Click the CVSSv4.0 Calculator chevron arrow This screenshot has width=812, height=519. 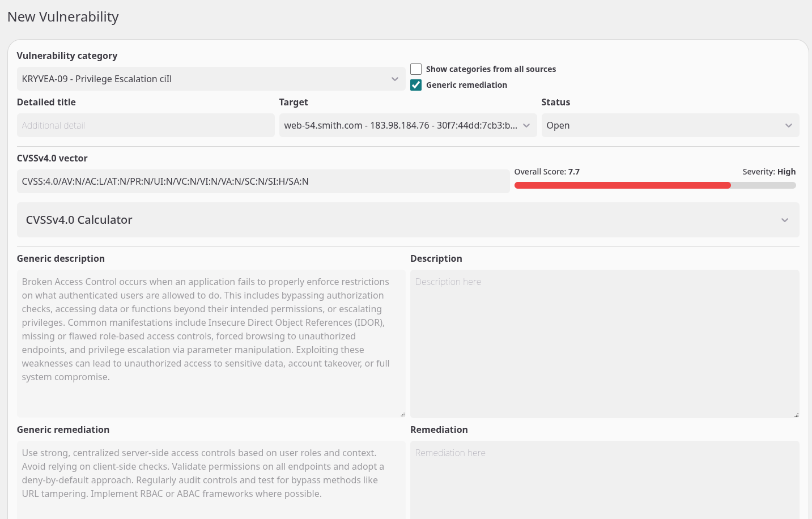coord(784,220)
